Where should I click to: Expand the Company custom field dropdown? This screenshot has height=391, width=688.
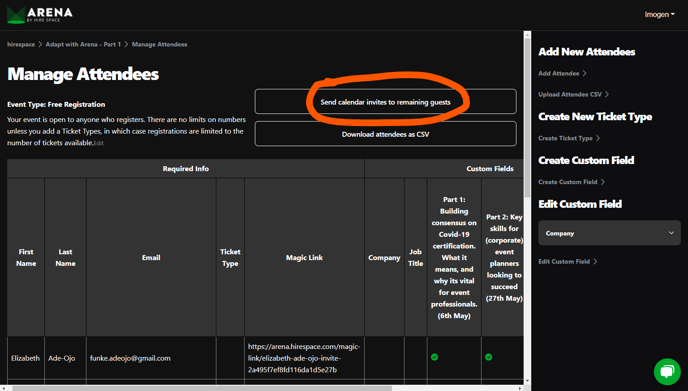coord(609,233)
